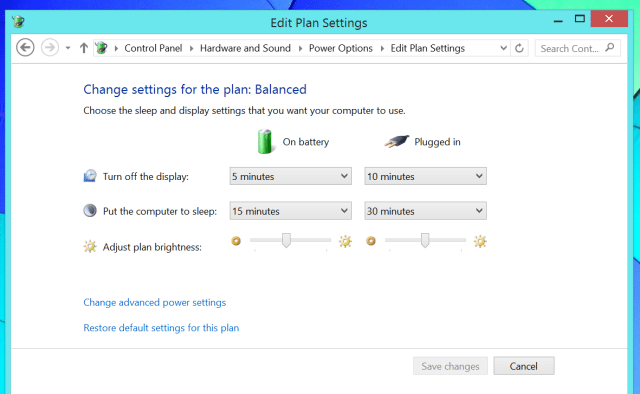The height and width of the screenshot is (394, 640).
Task: Go up one level with Up arrow
Action: [x=84, y=48]
